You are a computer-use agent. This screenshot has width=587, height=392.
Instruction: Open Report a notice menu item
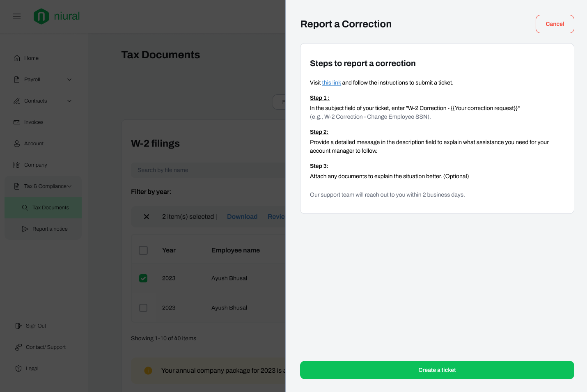(50, 229)
